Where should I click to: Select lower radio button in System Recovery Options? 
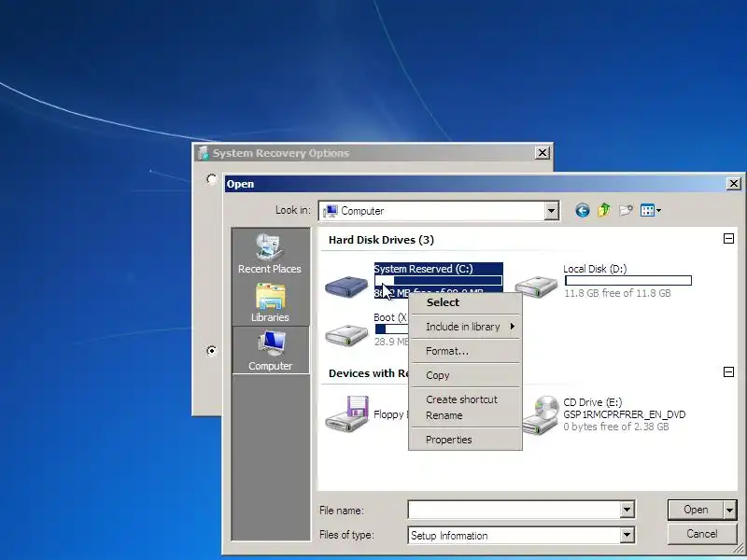tap(212, 351)
